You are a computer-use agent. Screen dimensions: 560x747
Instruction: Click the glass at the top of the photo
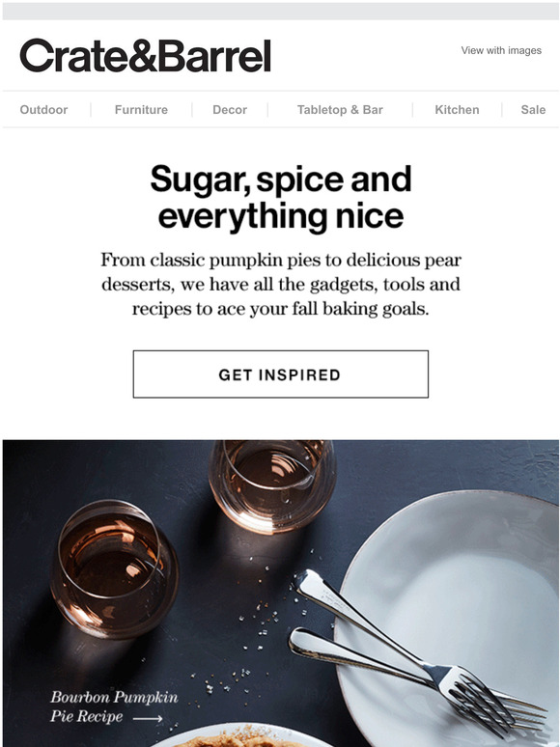(272, 485)
